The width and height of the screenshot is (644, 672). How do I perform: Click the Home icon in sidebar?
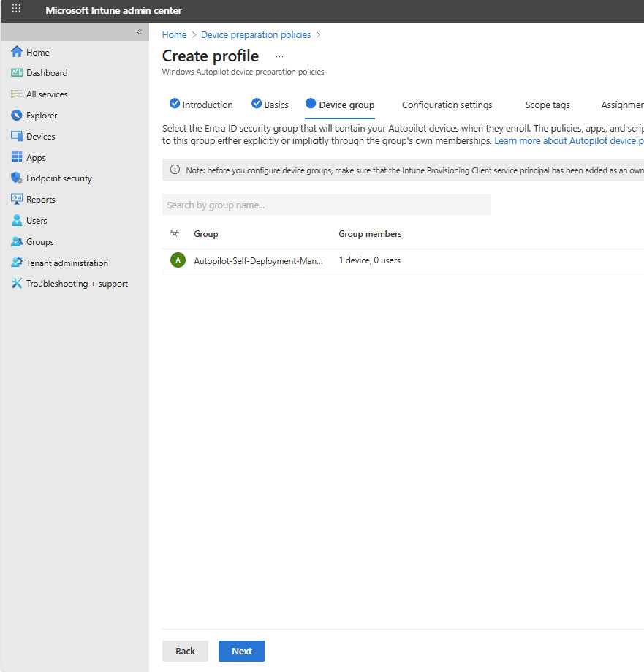pyautogui.click(x=17, y=52)
